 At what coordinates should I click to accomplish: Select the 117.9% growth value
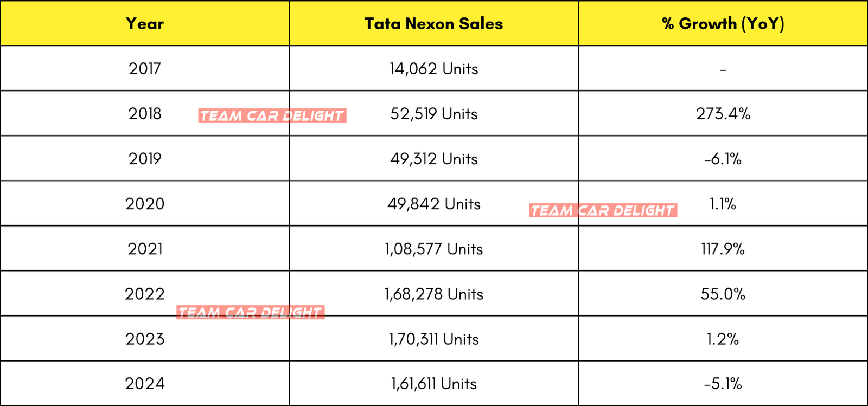(723, 249)
